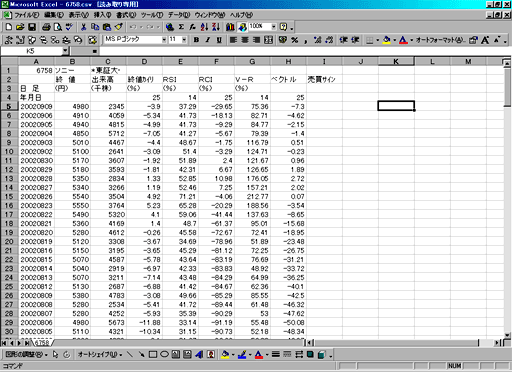Image resolution: width=512 pixels, height=372 pixels.
Task: Paste with the clipboard icon
Action: (x=107, y=27)
